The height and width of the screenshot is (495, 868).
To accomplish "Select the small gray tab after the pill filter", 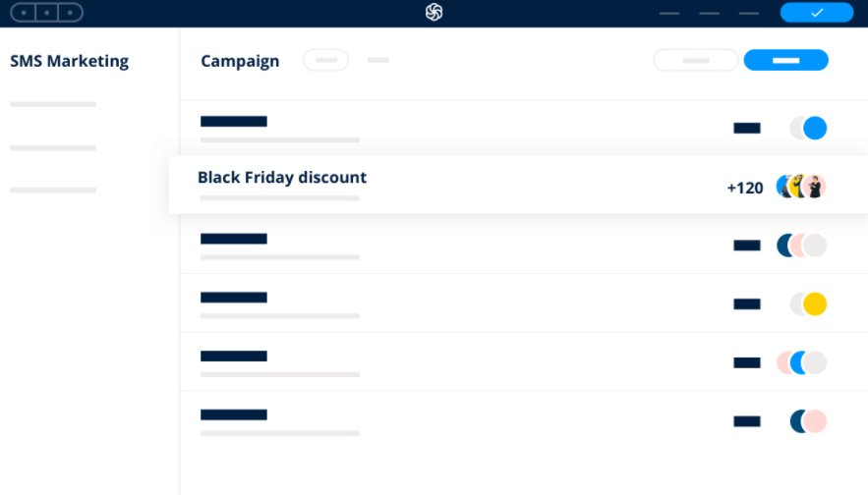I will (x=378, y=60).
